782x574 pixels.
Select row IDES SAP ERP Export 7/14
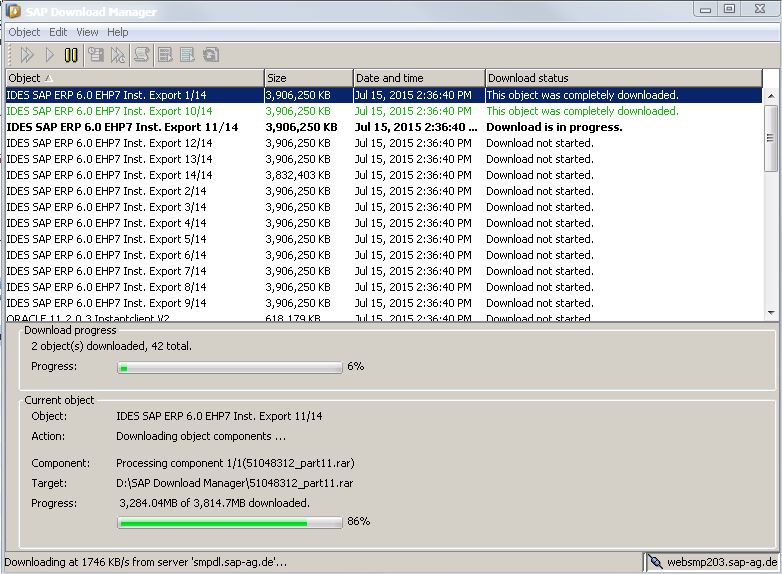384,270
